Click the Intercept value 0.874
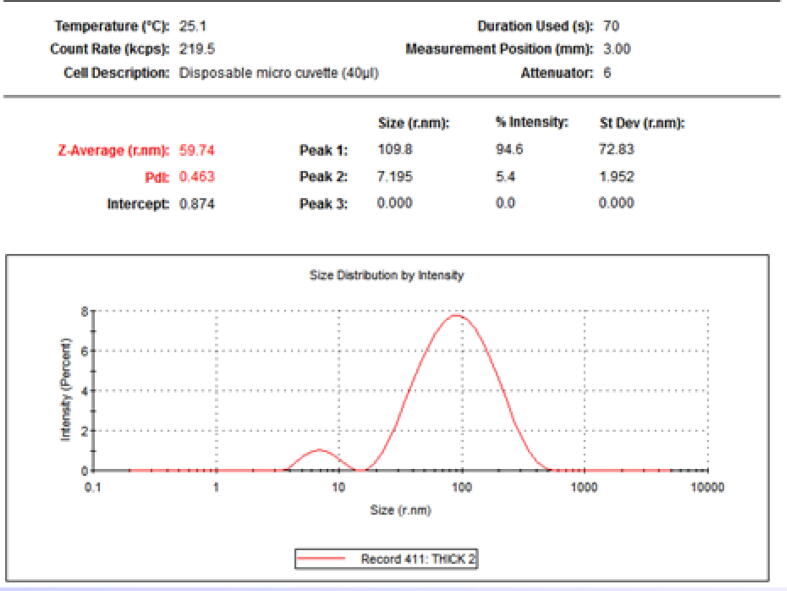 coord(196,203)
